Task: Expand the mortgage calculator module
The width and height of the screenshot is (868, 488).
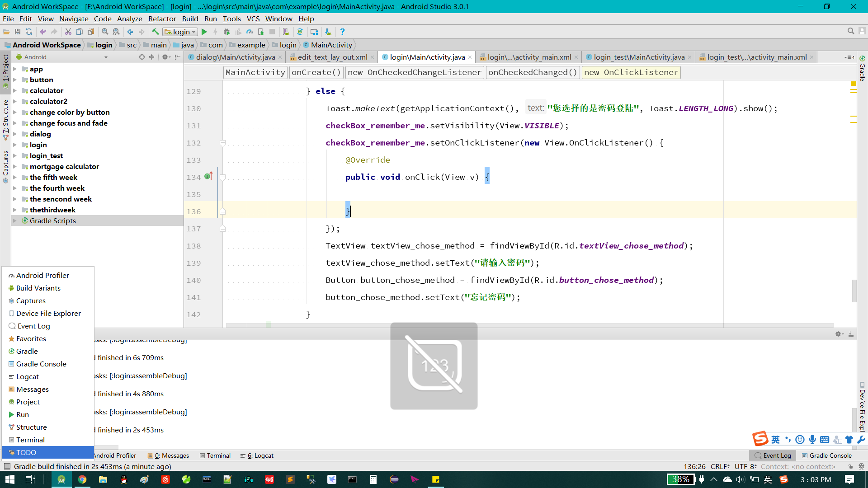Action: point(15,166)
